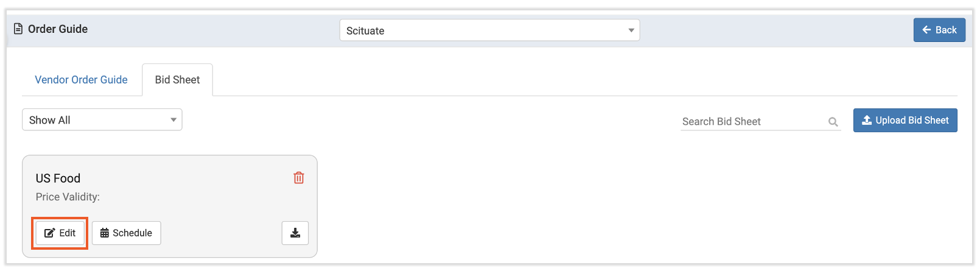The image size is (980, 268).
Task: Click the upload arrow icon
Action: click(867, 120)
